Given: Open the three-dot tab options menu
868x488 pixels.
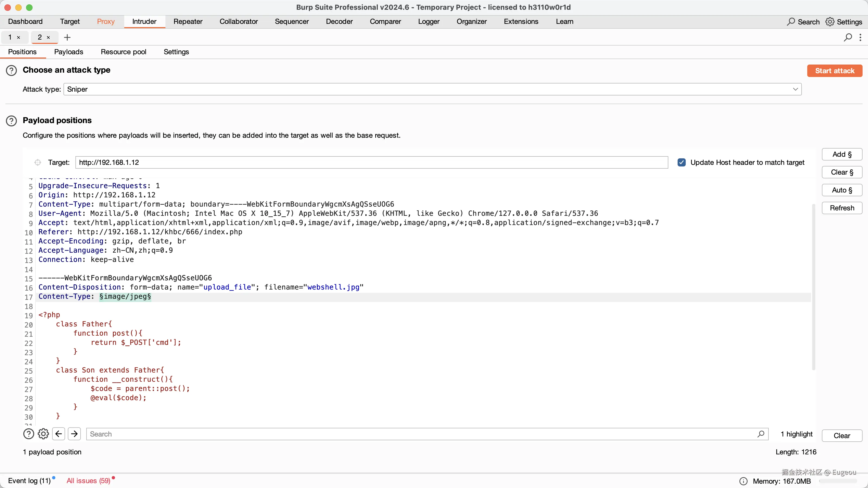Looking at the screenshot, I should tap(860, 37).
